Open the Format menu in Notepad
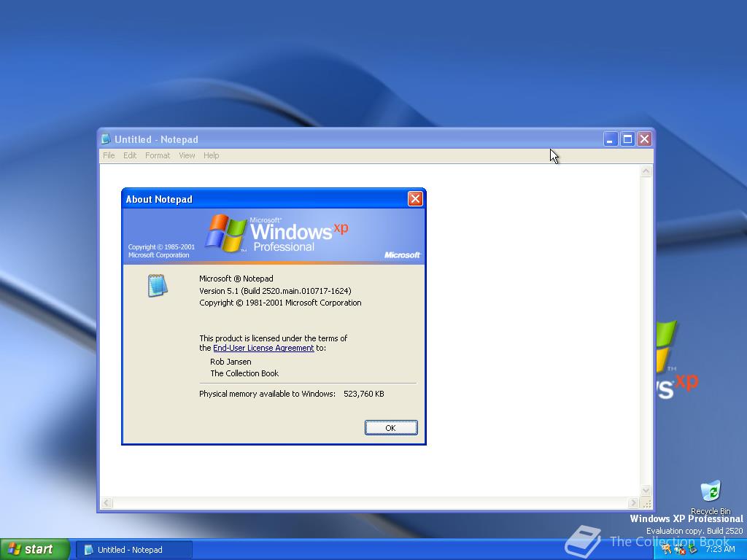The height and width of the screenshot is (560, 747). point(158,155)
